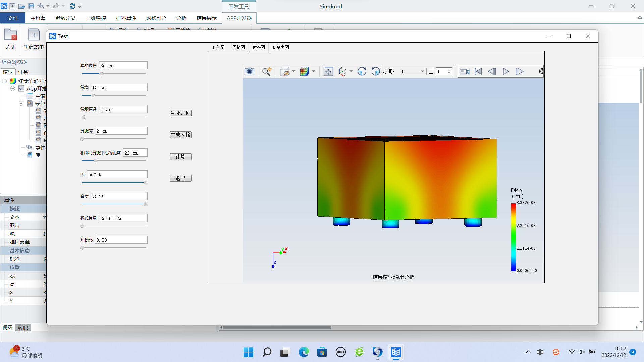Screen dimensions: 644x362
Task: Switch to the 数据 bottom tab
Action: (x=23, y=328)
